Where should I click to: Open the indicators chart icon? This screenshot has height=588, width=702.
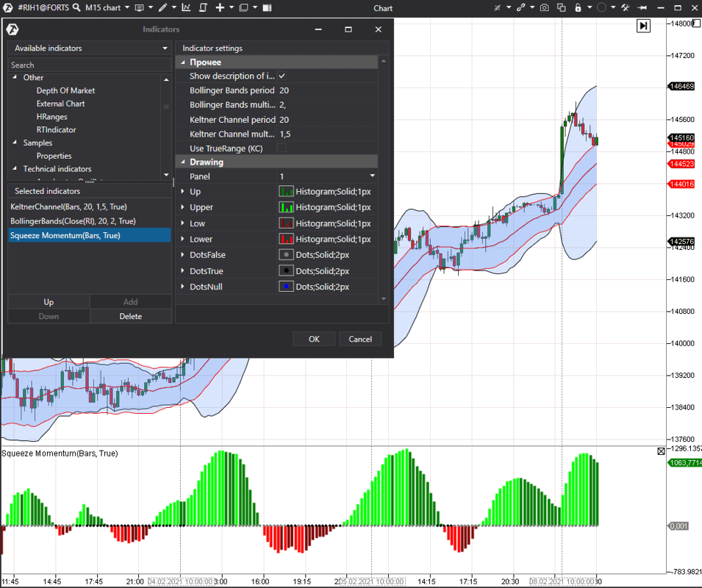pos(186,7)
